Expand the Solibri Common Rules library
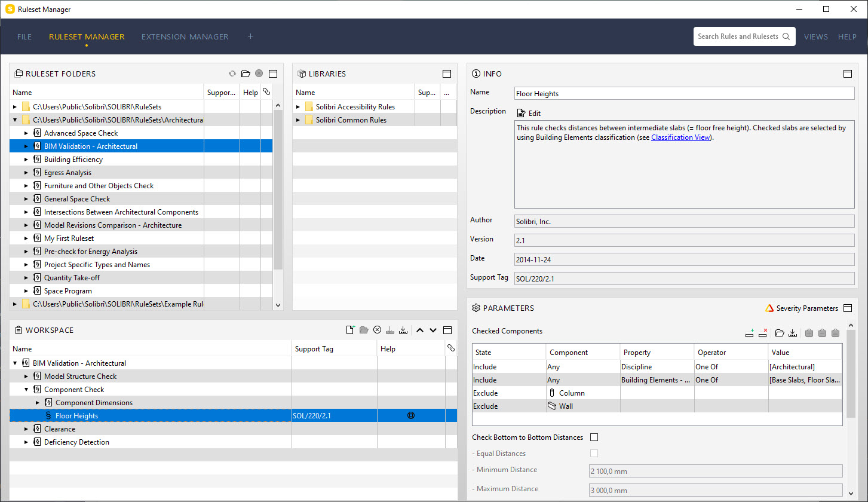Viewport: 868px width, 502px height. 298,120
